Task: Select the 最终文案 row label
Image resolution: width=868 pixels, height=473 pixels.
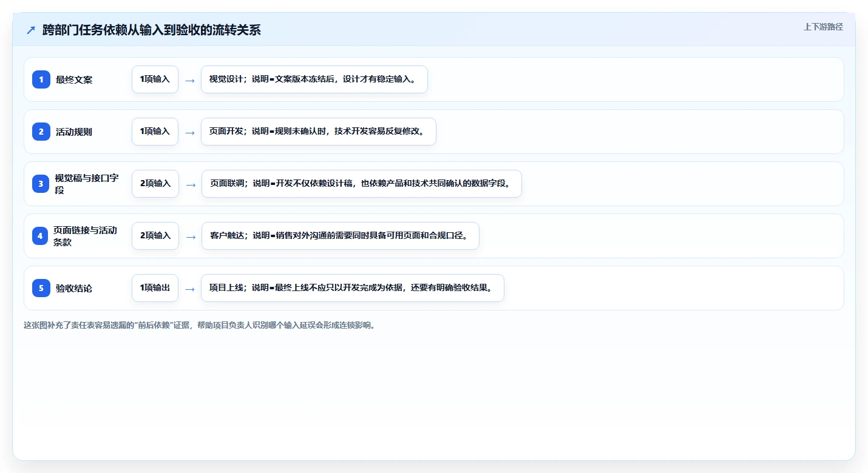Action: click(x=74, y=79)
